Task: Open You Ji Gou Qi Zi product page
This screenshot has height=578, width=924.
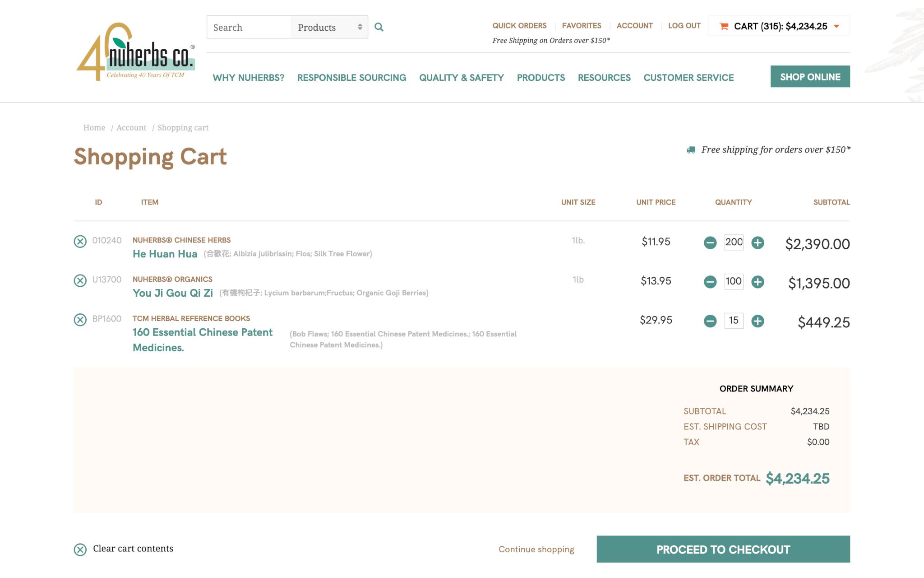Action: (x=172, y=294)
